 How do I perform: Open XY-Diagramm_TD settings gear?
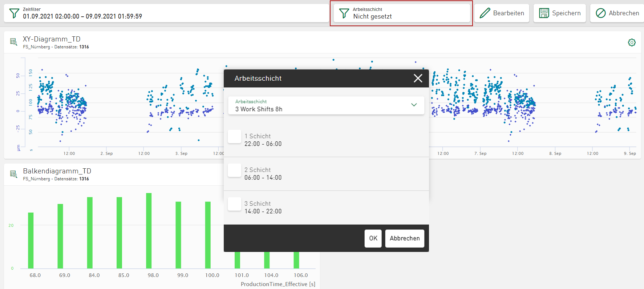pyautogui.click(x=632, y=43)
